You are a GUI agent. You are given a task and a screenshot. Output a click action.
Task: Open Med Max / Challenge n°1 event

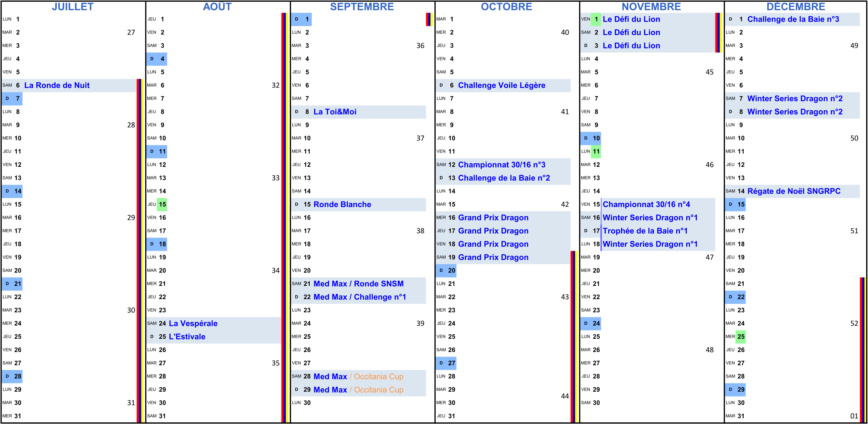pyautogui.click(x=360, y=297)
